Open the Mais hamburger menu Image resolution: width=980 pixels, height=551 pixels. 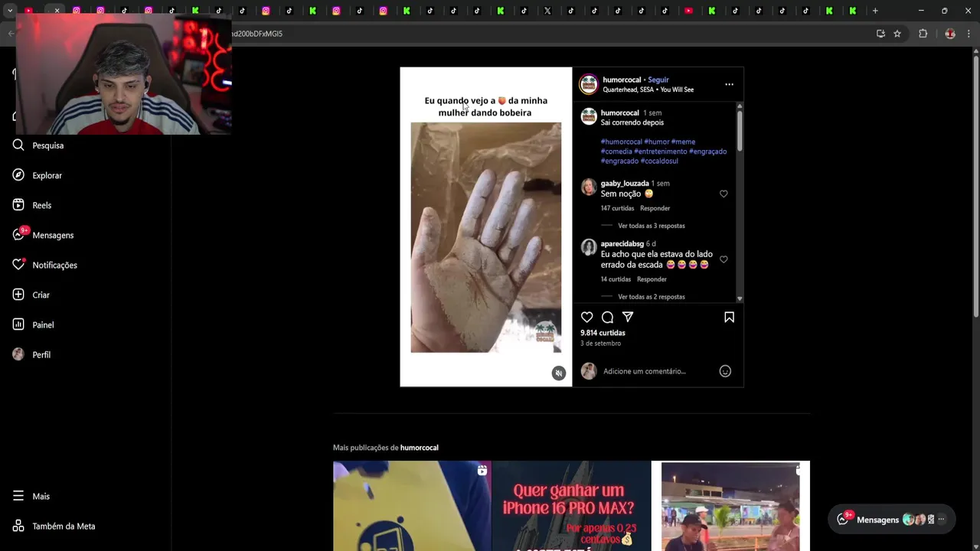pyautogui.click(x=18, y=496)
